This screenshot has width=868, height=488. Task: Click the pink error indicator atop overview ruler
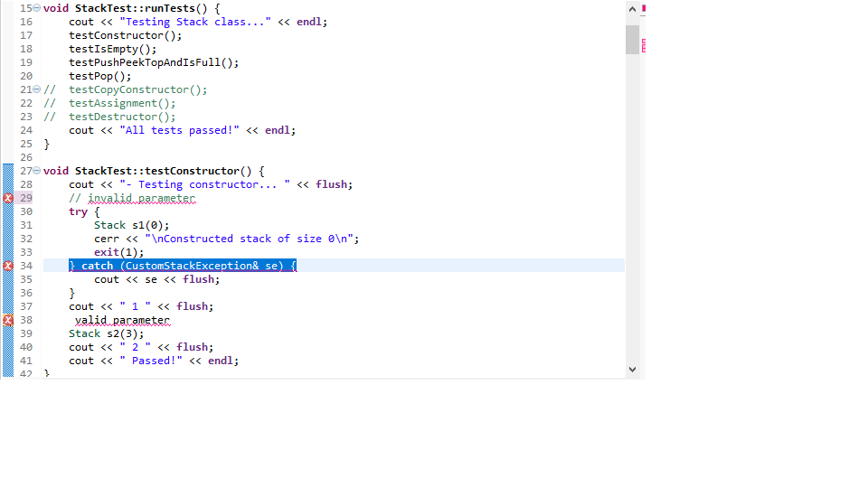[643, 8]
